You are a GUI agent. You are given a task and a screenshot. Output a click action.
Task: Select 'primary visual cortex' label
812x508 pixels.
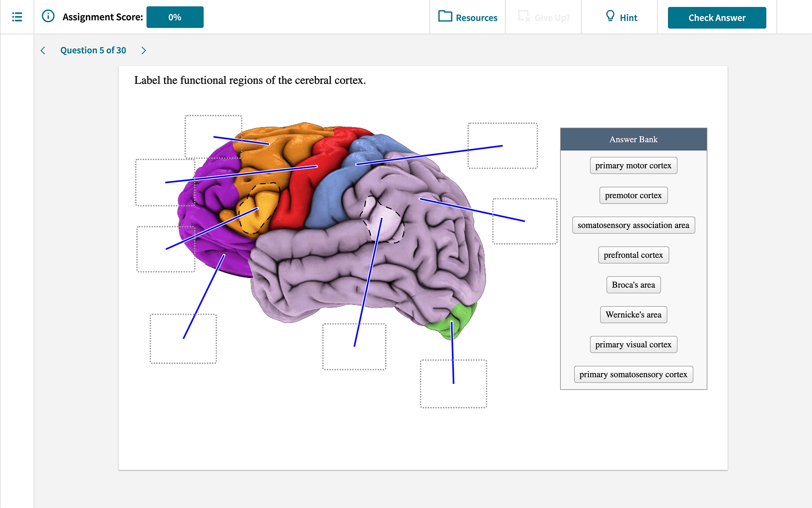pyautogui.click(x=633, y=344)
